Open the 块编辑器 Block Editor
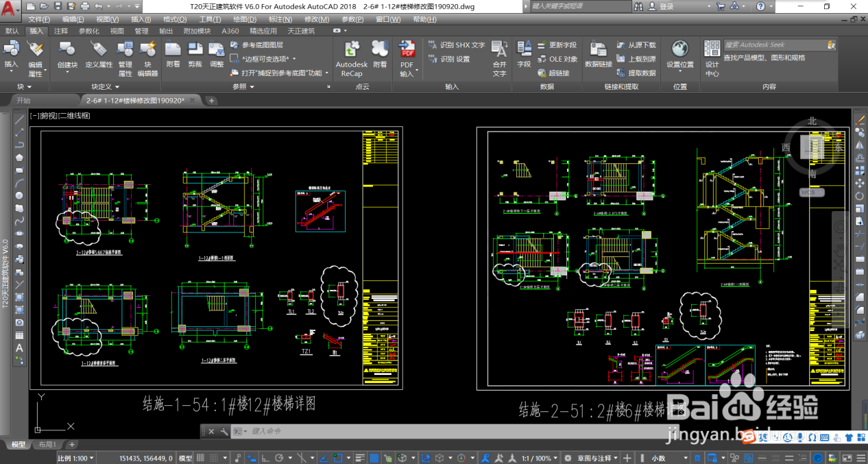This screenshot has width=868, height=464. (x=147, y=58)
